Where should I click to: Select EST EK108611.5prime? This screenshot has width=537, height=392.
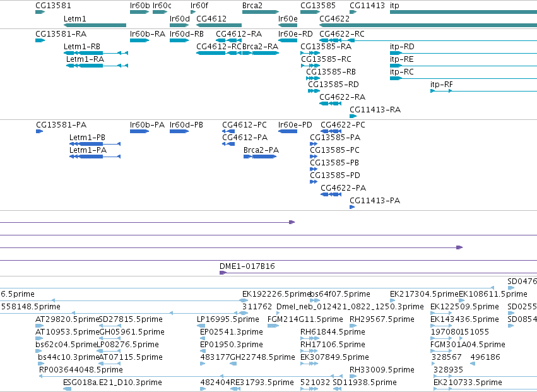[x=493, y=294]
